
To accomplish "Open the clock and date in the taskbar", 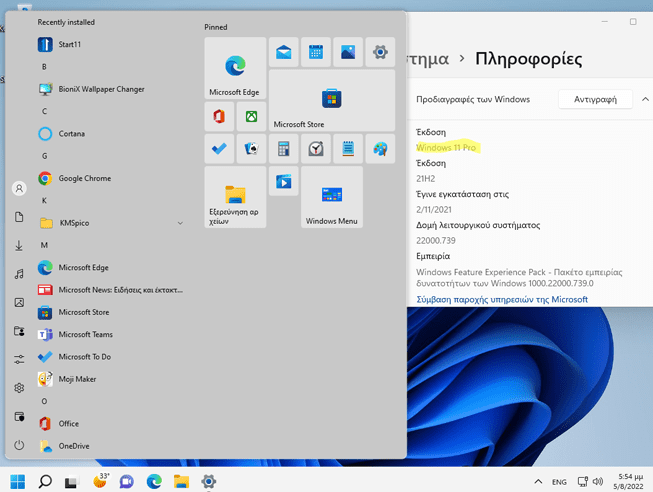I will click(x=628, y=482).
